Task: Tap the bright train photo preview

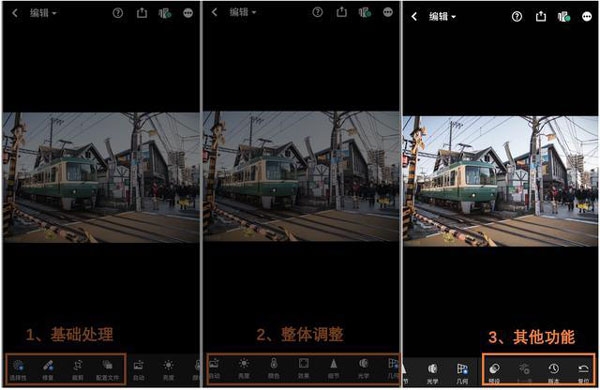Action: tap(501, 181)
